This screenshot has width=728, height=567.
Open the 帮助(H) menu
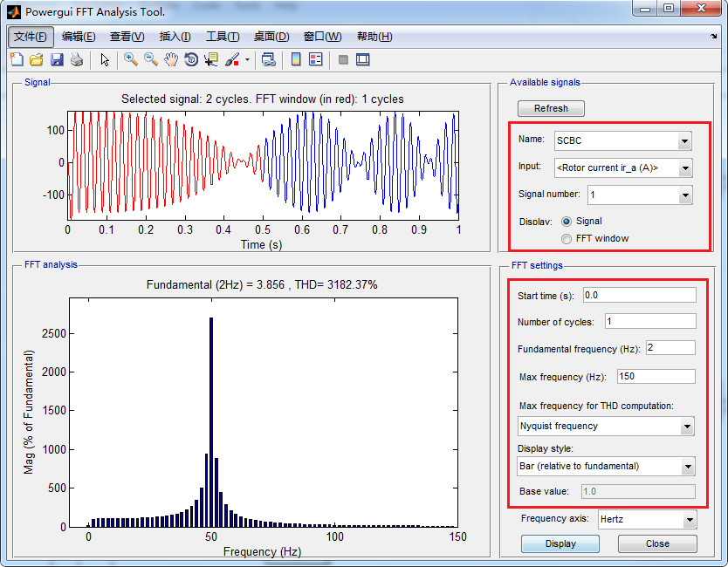point(374,37)
